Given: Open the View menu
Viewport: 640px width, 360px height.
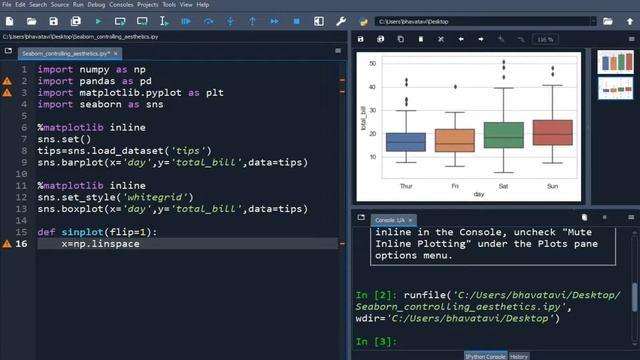Looking at the screenshot, I should [x=186, y=4].
